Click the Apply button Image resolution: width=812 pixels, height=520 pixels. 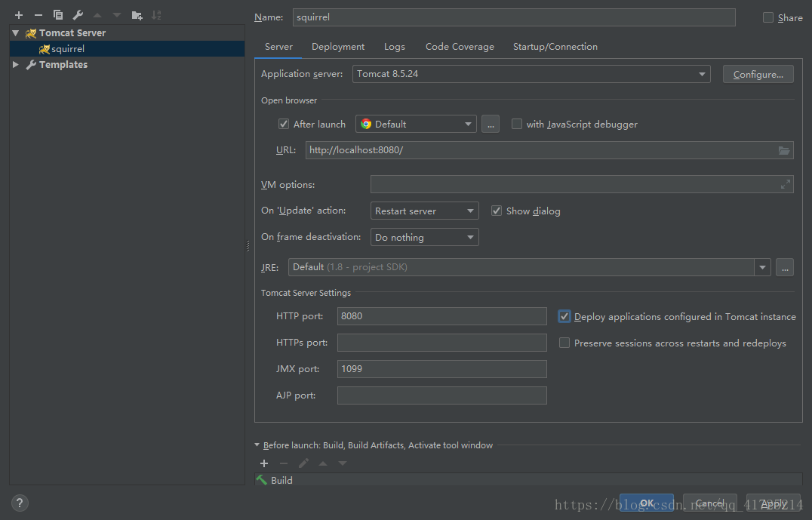(x=774, y=503)
